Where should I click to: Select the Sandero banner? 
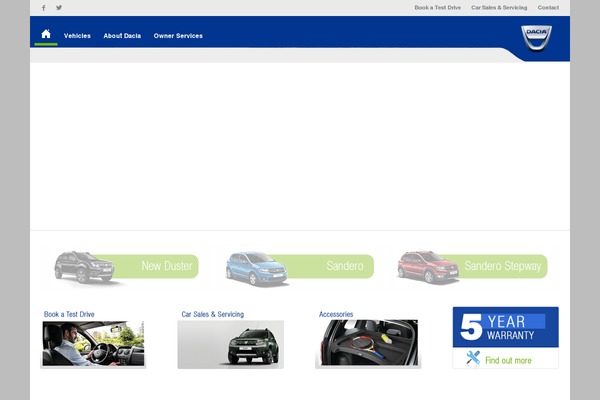[x=299, y=267]
